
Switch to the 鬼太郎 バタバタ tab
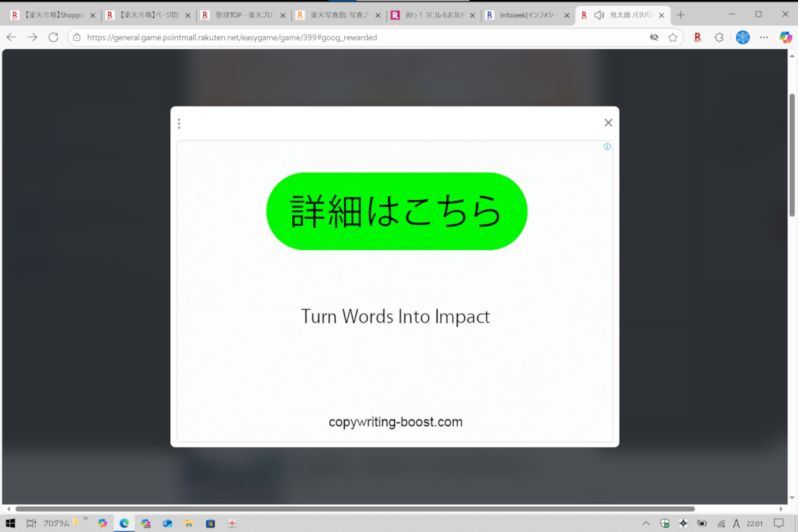click(624, 15)
